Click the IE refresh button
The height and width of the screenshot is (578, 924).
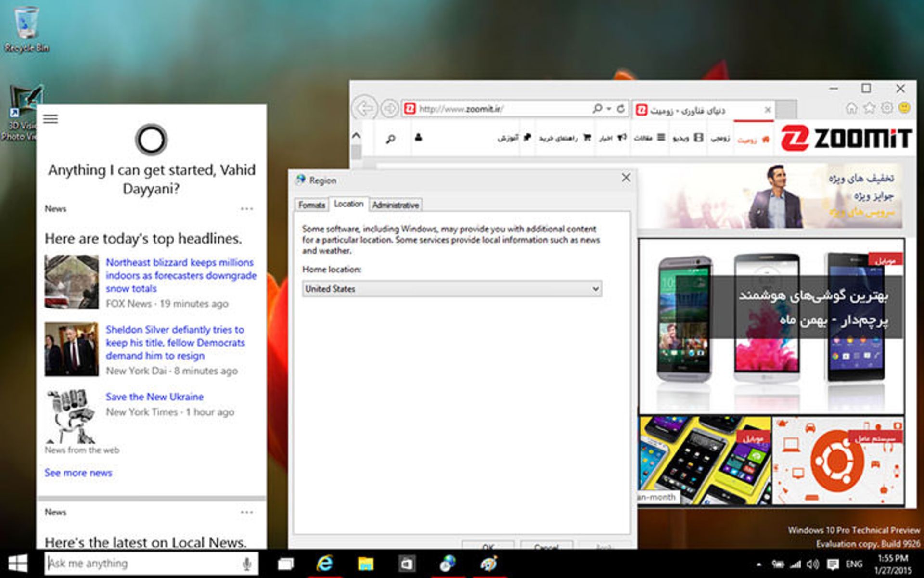[x=621, y=109]
